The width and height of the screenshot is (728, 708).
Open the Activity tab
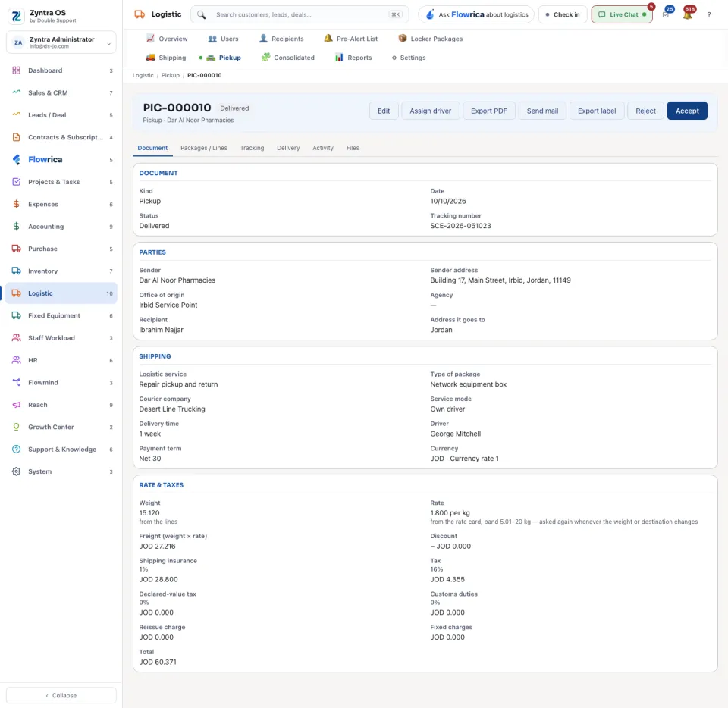[x=323, y=148]
